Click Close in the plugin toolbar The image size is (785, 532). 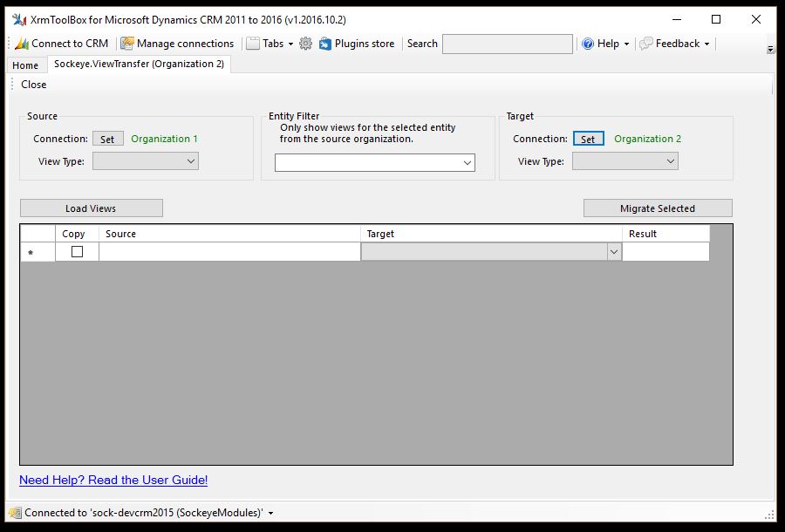click(x=33, y=85)
